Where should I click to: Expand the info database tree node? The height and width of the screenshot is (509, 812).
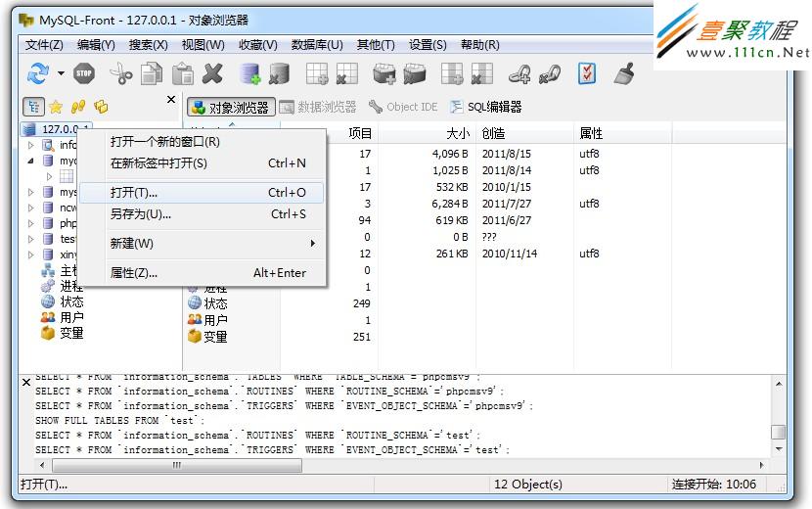click(30, 145)
